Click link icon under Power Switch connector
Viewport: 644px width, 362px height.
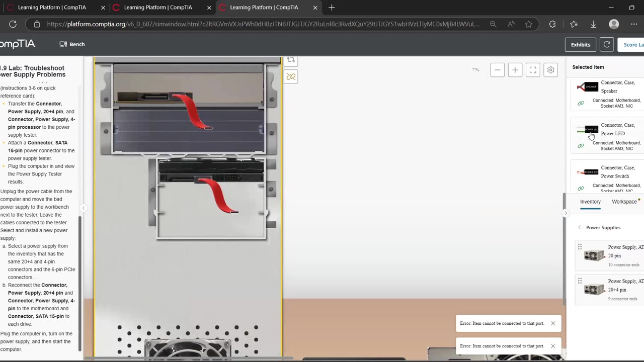pyautogui.click(x=581, y=189)
